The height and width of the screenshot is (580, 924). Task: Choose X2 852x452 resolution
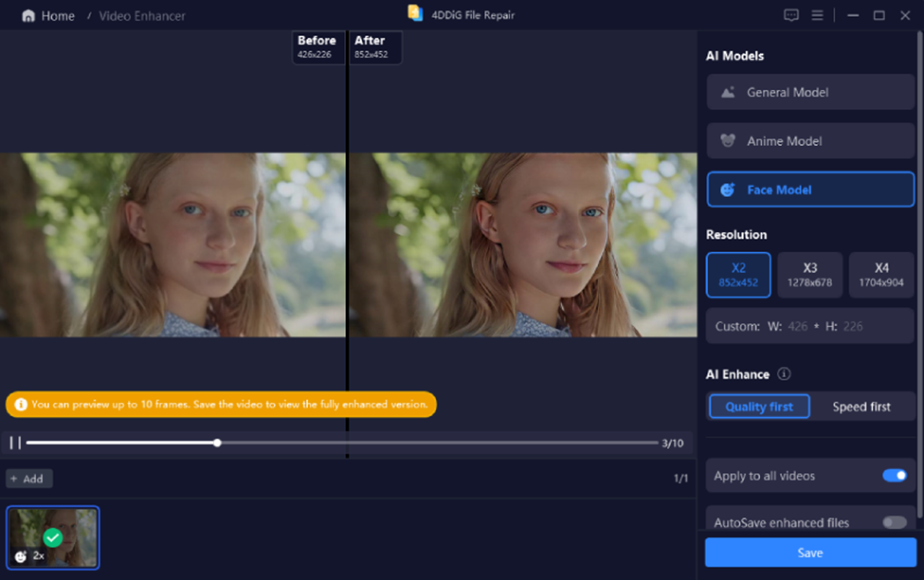click(x=738, y=275)
